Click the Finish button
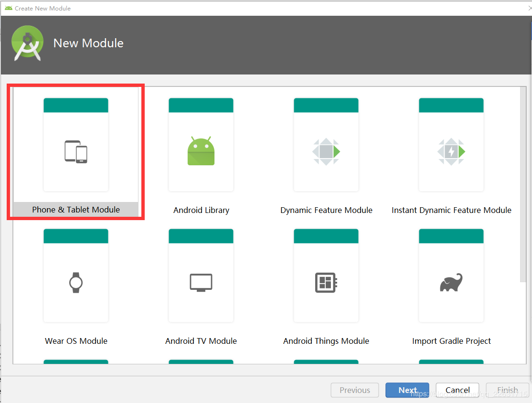The height and width of the screenshot is (403, 532). tap(507, 390)
